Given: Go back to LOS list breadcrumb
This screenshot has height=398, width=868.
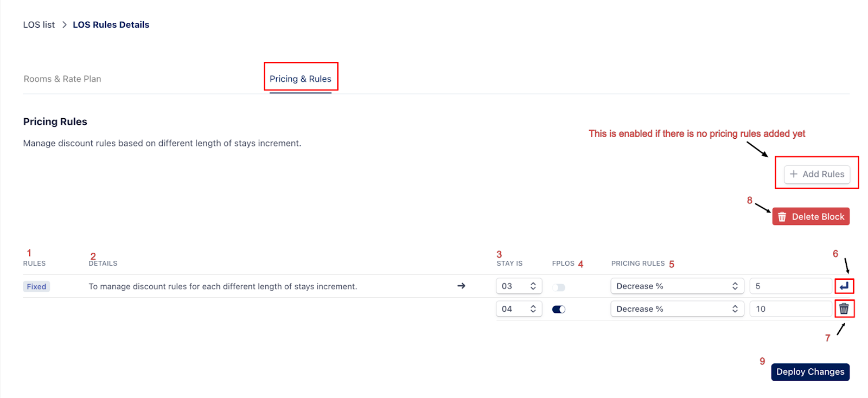Looking at the screenshot, I should 39,25.
